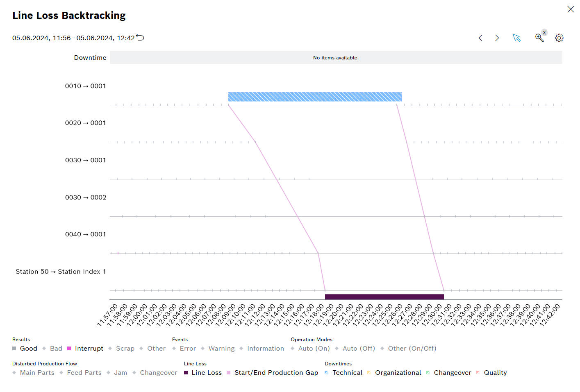Dismiss the Line Loss Backtracking dialog
The image size is (580, 392).
tap(571, 9)
